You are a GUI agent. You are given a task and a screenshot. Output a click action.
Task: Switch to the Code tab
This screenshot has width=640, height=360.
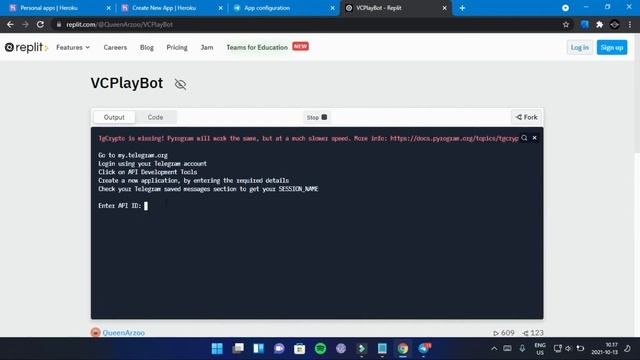tap(155, 117)
